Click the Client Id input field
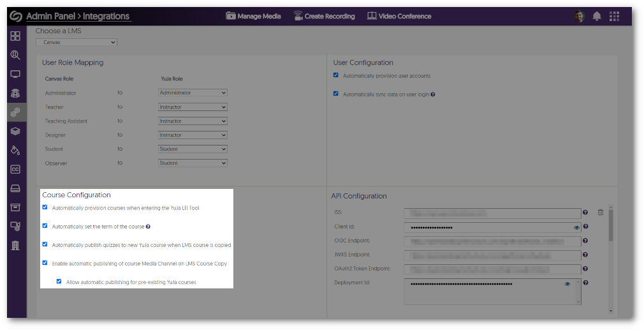Viewport: 644px width, 330px height. (492, 227)
